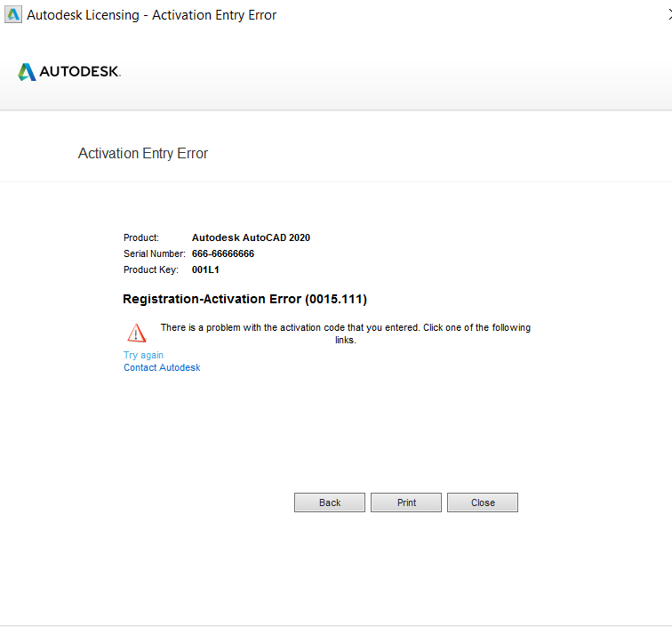Click the AUTODESK wordmark text
Screen dimensions: 672x627
click(80, 71)
